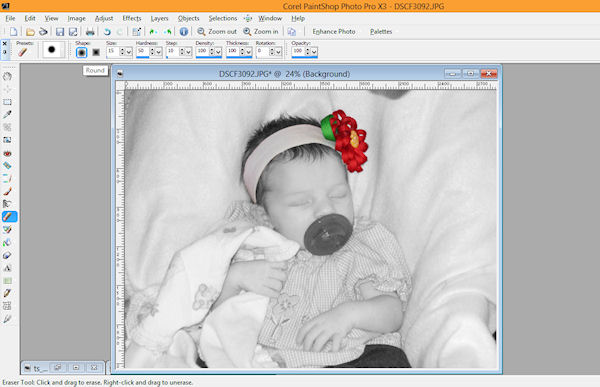This screenshot has width=600, height=387.
Task: Open the Selections menu
Action: tap(223, 18)
